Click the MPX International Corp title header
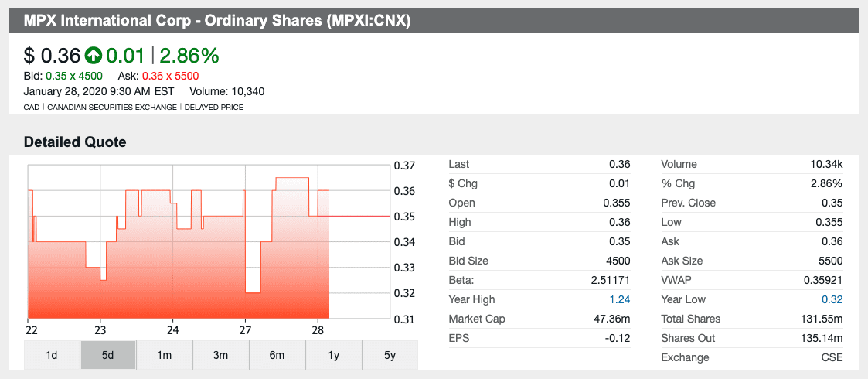The image size is (868, 379). (216, 21)
